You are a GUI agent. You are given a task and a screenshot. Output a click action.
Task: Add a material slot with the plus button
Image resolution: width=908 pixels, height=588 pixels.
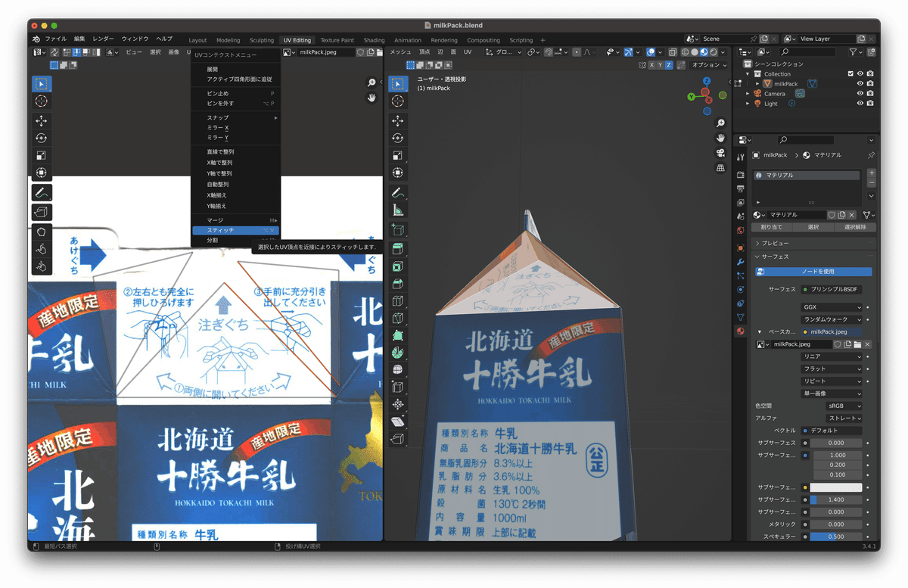872,173
